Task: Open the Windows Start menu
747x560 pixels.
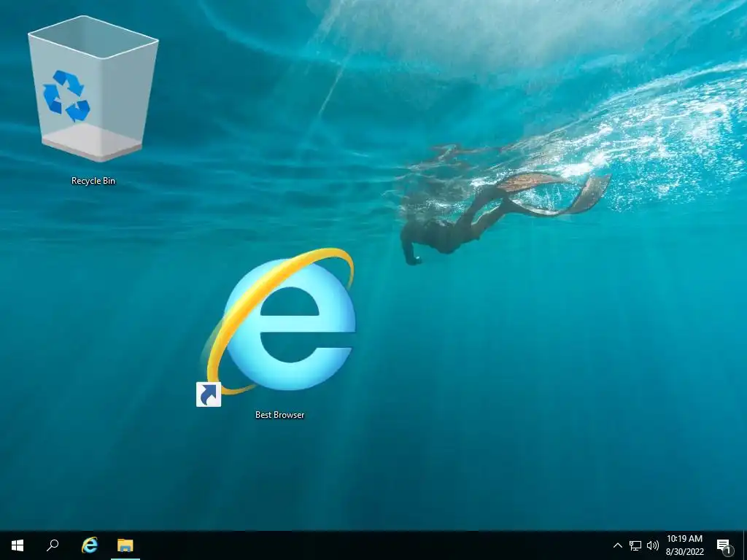Action: [x=18, y=545]
